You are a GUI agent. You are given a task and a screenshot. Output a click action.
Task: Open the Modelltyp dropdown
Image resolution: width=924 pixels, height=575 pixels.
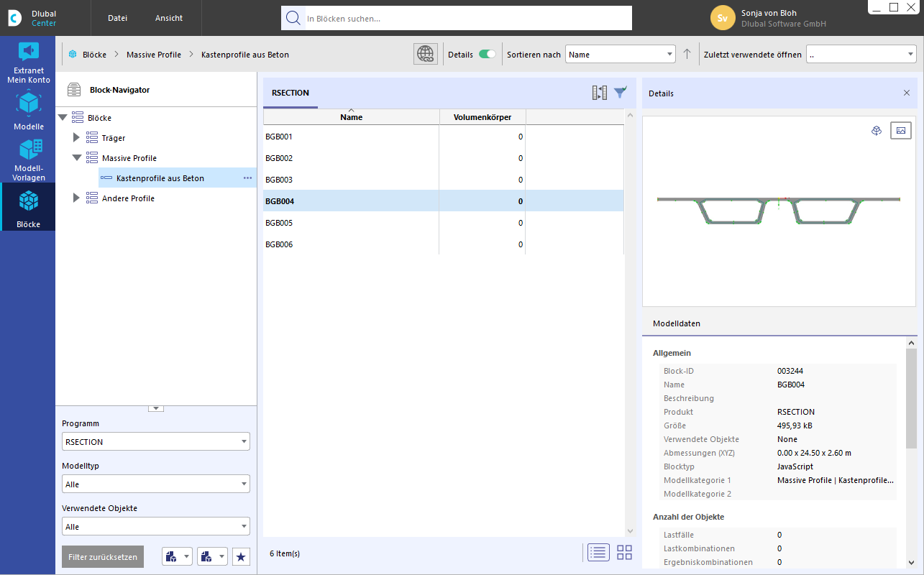[x=156, y=484]
